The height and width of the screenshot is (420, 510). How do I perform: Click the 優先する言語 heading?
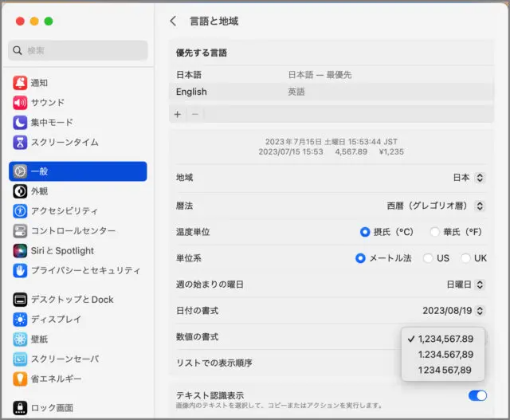(202, 53)
